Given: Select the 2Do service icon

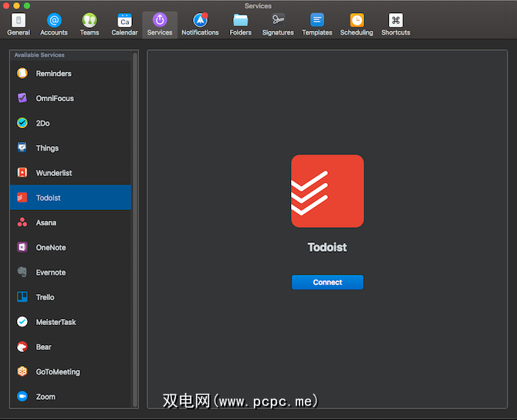Looking at the screenshot, I should (22, 124).
